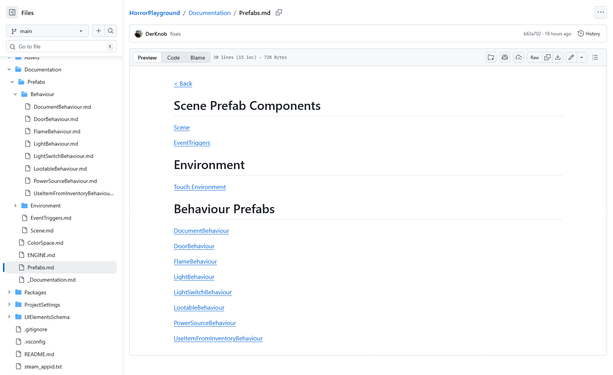Select README.md in file tree
Screen dimensions: 613x375
[x=39, y=354]
